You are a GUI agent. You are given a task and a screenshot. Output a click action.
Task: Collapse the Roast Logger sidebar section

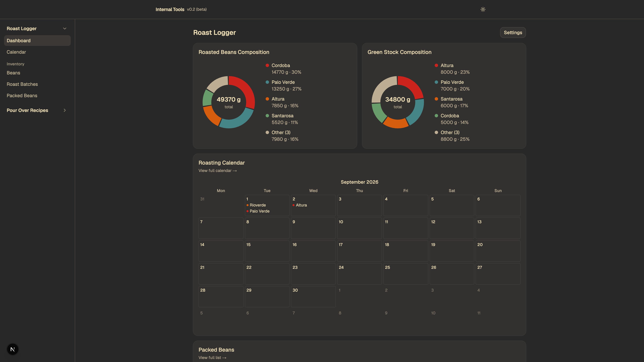coord(65,28)
